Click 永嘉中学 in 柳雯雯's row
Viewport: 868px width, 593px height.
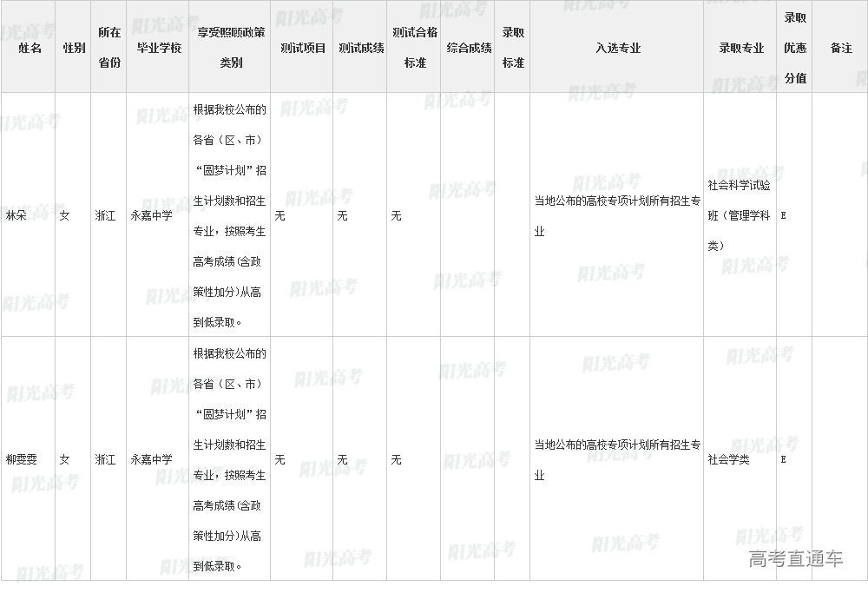152,459
